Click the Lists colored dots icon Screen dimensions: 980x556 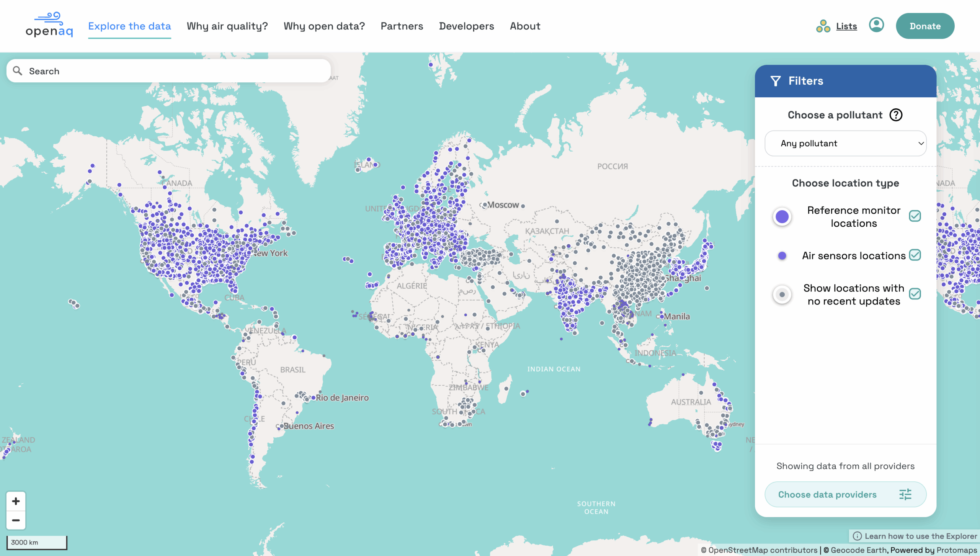tap(823, 26)
